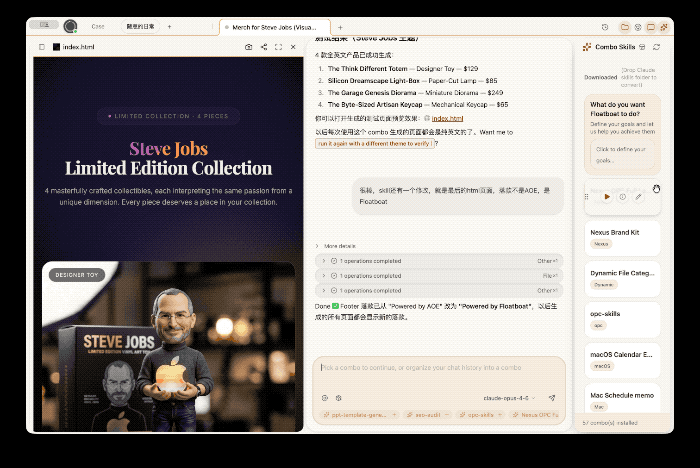Open the Mac Schedule memo combo card
Screen dimensions: 700x468
pos(622,398)
